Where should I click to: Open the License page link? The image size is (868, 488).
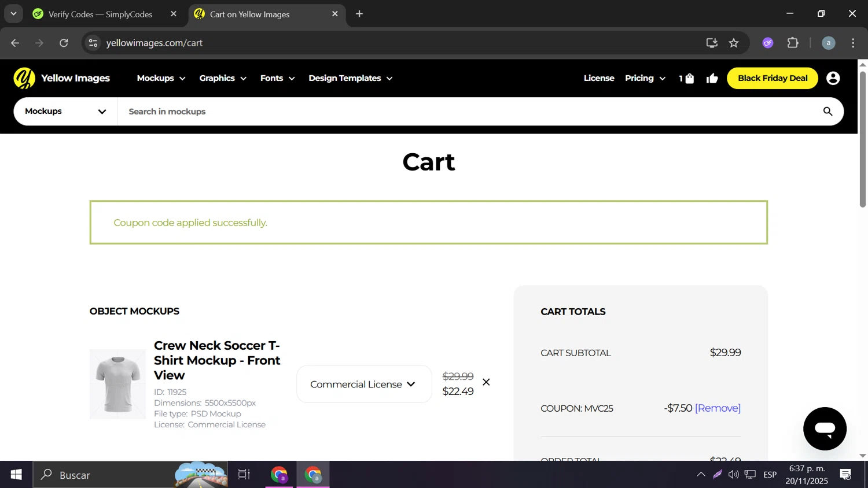[599, 78]
